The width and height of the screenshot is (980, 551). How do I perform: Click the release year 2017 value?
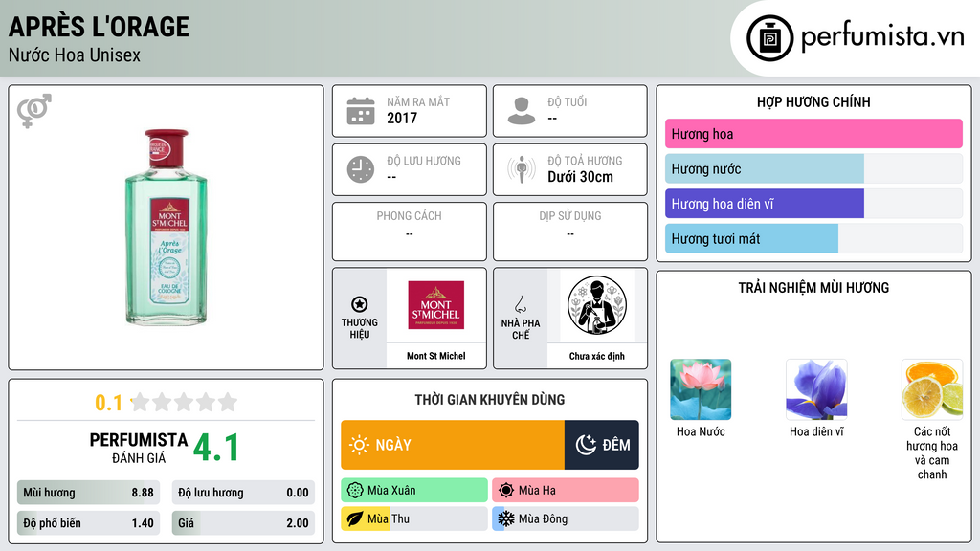[402, 118]
